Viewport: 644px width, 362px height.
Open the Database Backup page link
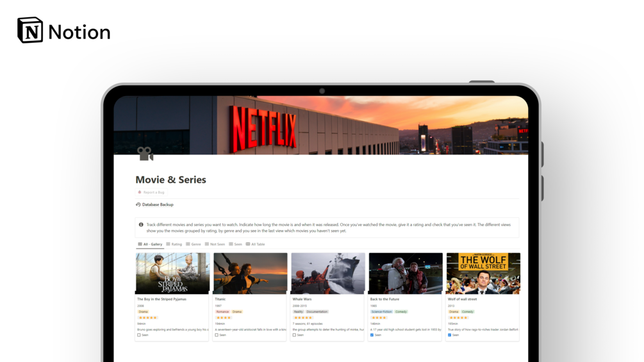(158, 204)
